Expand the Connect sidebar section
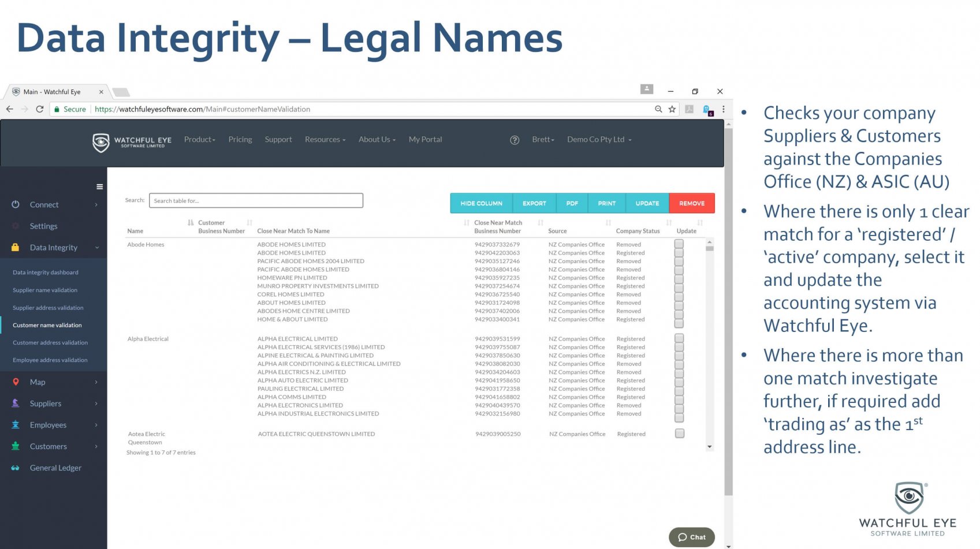This screenshot has width=980, height=549. coord(96,204)
